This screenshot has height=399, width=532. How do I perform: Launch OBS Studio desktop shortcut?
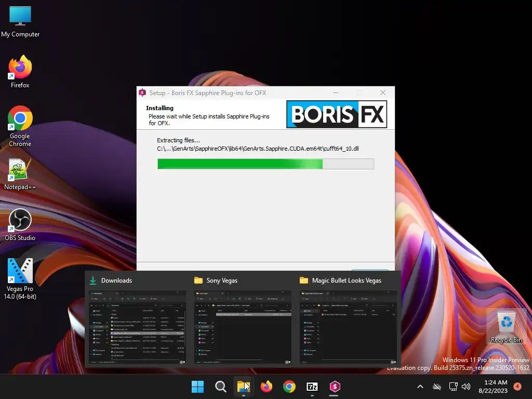pos(20,225)
